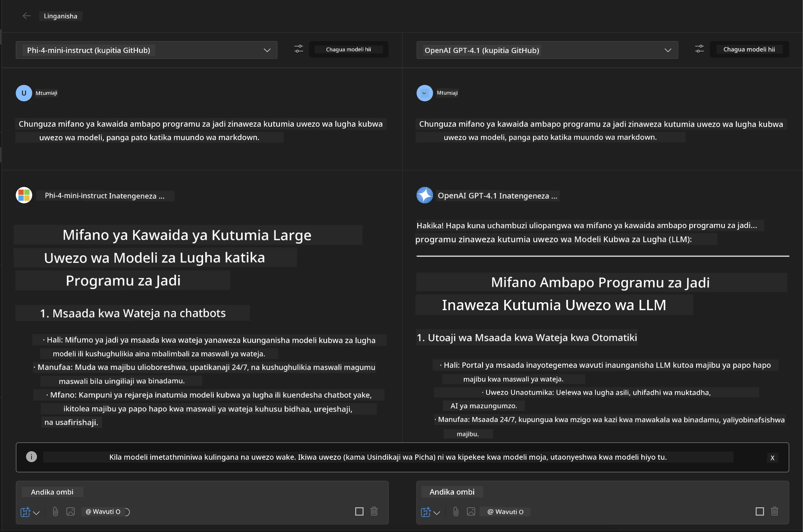The width and height of the screenshot is (803, 532).
Task: Click bullet 'Hali: Portal ya msaada'
Action: click(x=605, y=365)
